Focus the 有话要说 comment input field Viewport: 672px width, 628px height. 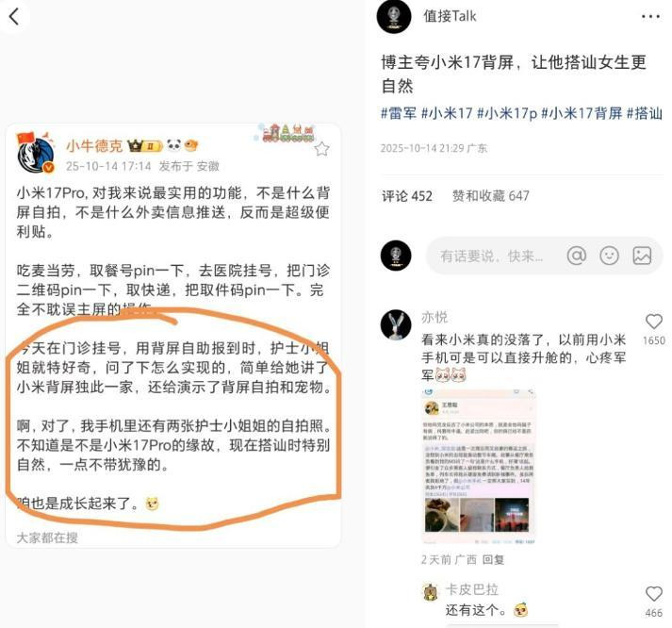pyautogui.click(x=492, y=256)
